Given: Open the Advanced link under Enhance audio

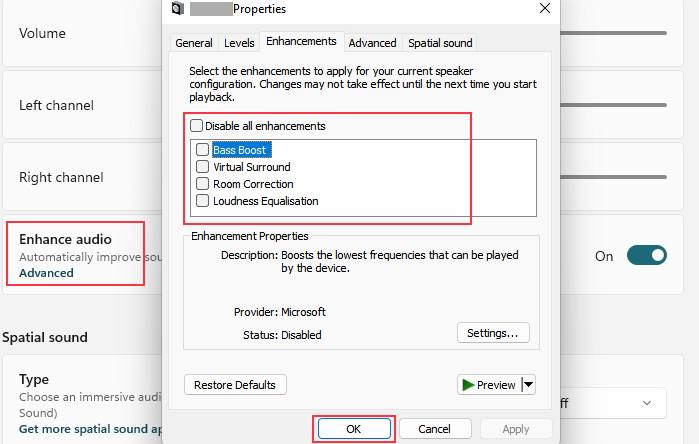Looking at the screenshot, I should 46,273.
